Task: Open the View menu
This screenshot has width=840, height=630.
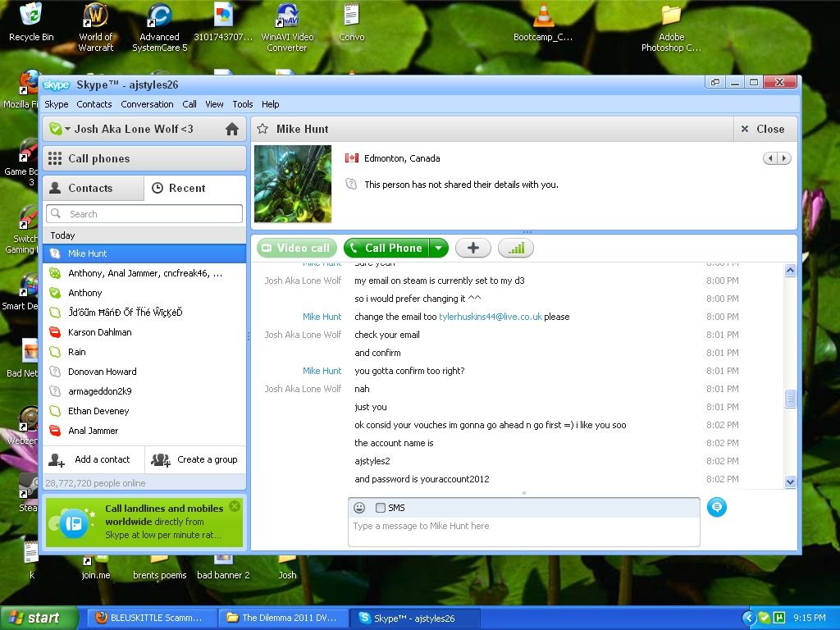Action: pos(214,104)
